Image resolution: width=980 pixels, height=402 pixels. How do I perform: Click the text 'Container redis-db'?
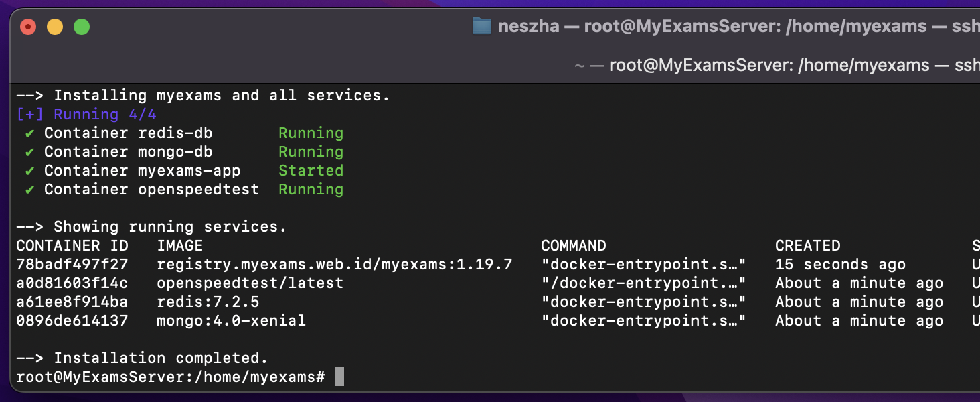129,133
